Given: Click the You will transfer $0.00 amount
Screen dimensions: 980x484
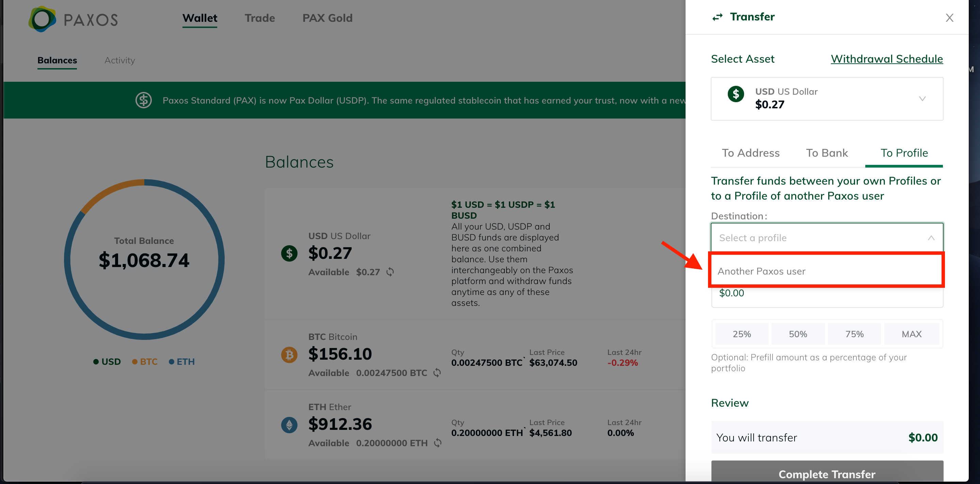Looking at the screenshot, I should click(922, 438).
